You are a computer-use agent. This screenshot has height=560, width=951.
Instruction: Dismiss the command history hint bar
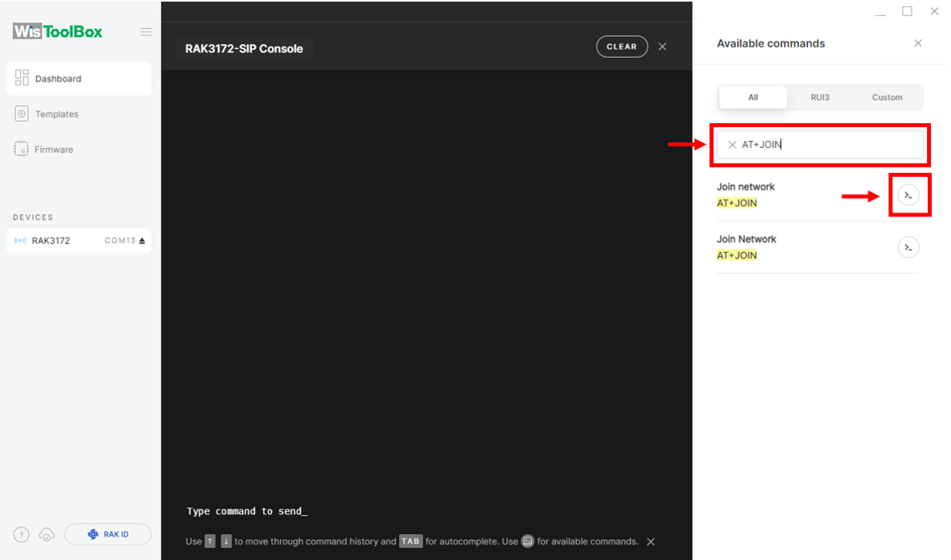point(651,541)
